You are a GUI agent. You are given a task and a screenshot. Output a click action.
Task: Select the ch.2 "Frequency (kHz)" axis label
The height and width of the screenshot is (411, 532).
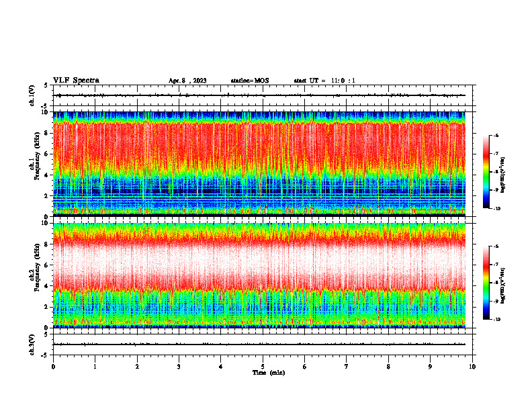point(37,267)
